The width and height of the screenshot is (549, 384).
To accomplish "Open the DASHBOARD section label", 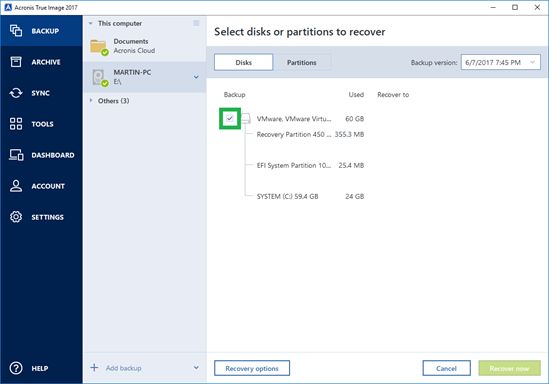I will tap(53, 155).
